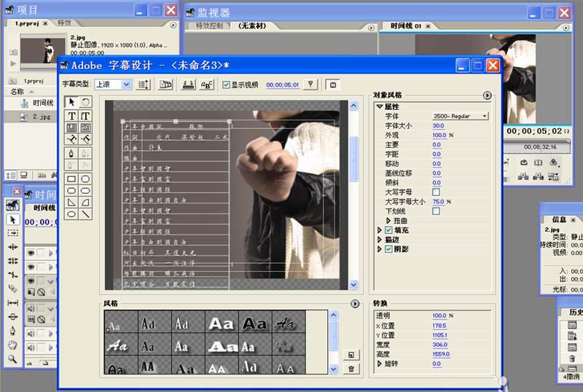Click the 宽度 value 306.0
583x392 pixels.
pos(440,345)
